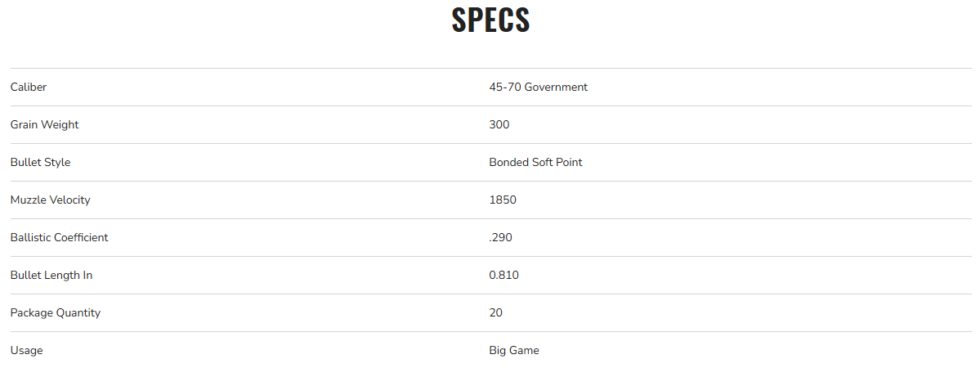Select the 'Big Game' usage value

tap(514, 350)
